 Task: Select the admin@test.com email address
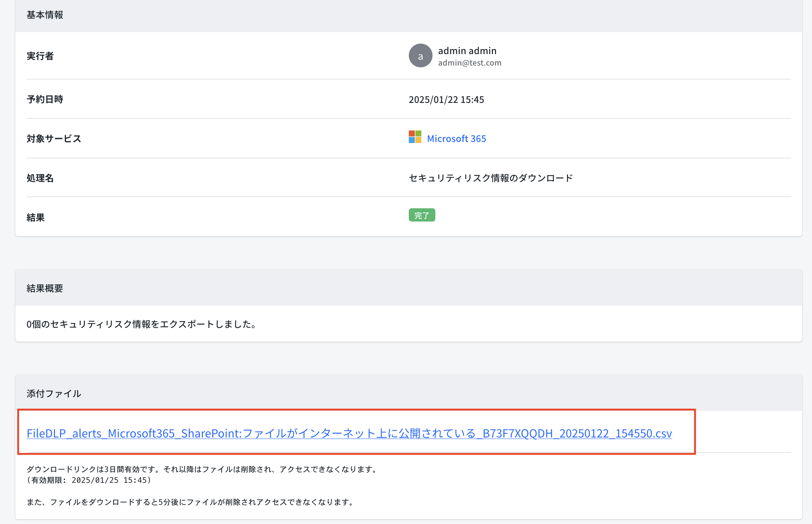click(470, 63)
